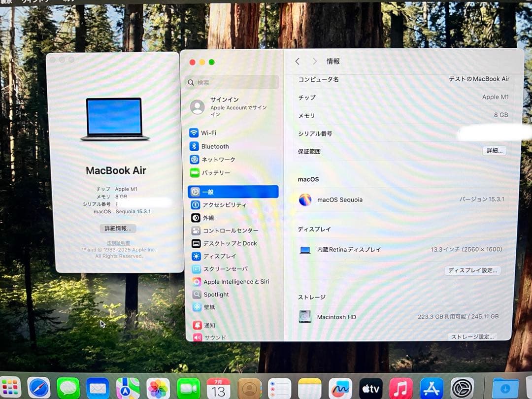
Task: Click the 情報 pane title
Action: tap(333, 62)
